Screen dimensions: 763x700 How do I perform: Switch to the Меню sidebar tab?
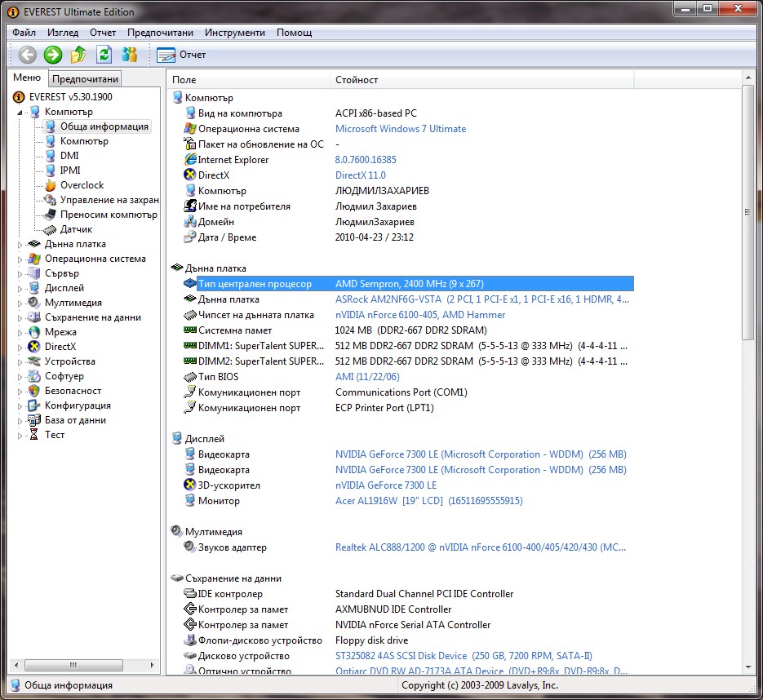click(x=27, y=78)
